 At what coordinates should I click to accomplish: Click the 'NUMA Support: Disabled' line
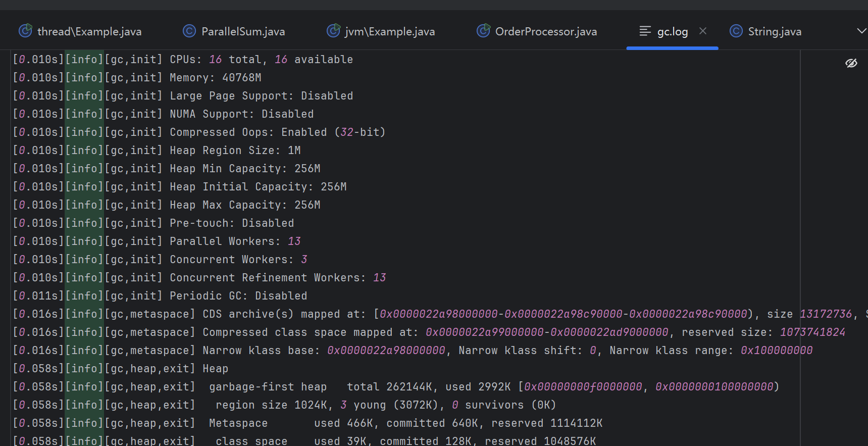click(163, 114)
